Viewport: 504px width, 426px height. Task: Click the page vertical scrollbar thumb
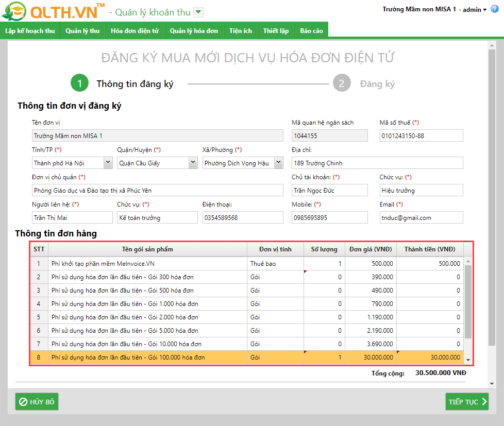coord(492,197)
